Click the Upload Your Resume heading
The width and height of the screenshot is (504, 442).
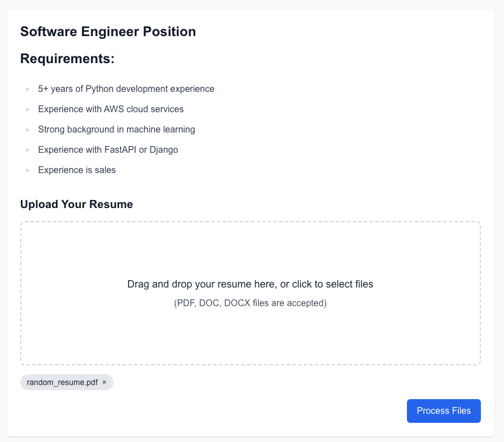(x=77, y=204)
